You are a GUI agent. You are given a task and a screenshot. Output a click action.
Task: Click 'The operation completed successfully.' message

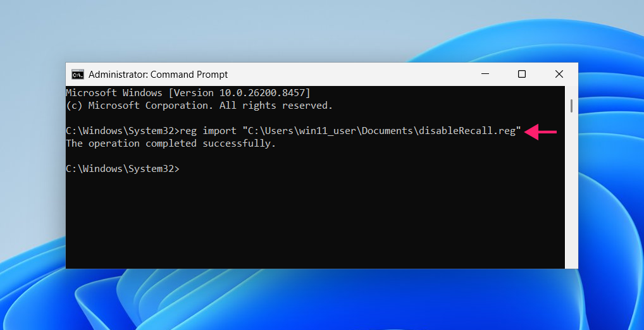(x=171, y=144)
